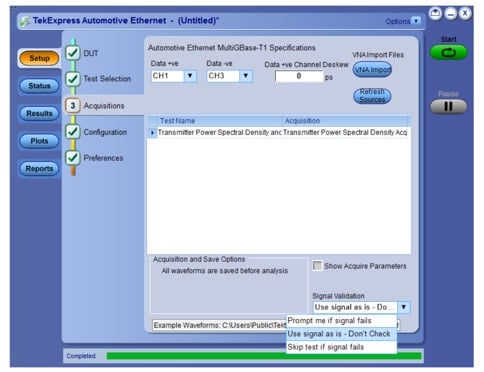484x372 pixels.
Task: Expand the Data +ve channel dropdown
Action: coord(190,76)
